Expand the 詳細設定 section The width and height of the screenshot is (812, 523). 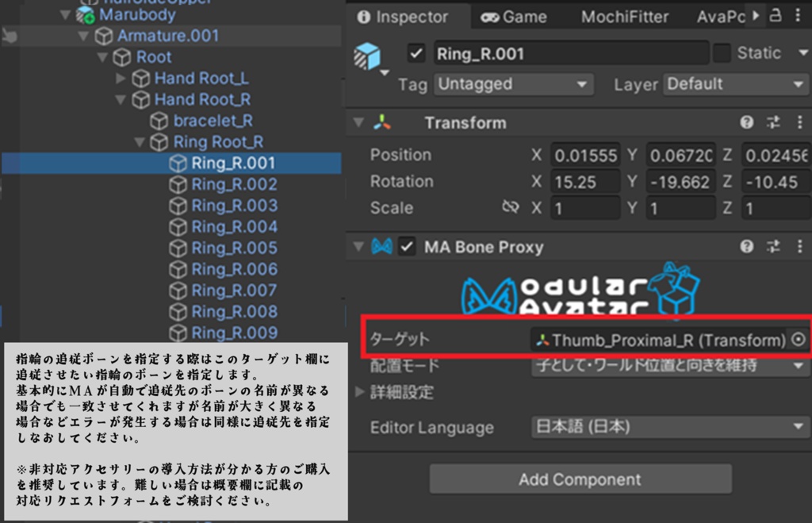[x=360, y=392]
